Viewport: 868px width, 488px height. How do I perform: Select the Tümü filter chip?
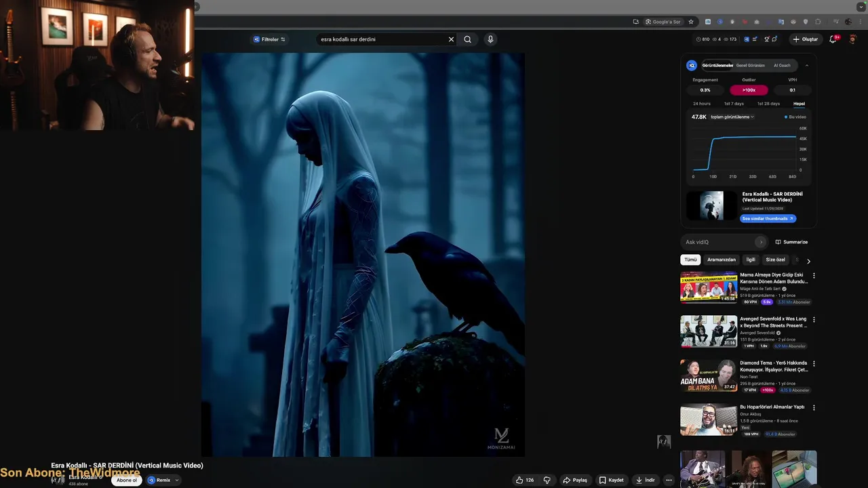(x=690, y=260)
